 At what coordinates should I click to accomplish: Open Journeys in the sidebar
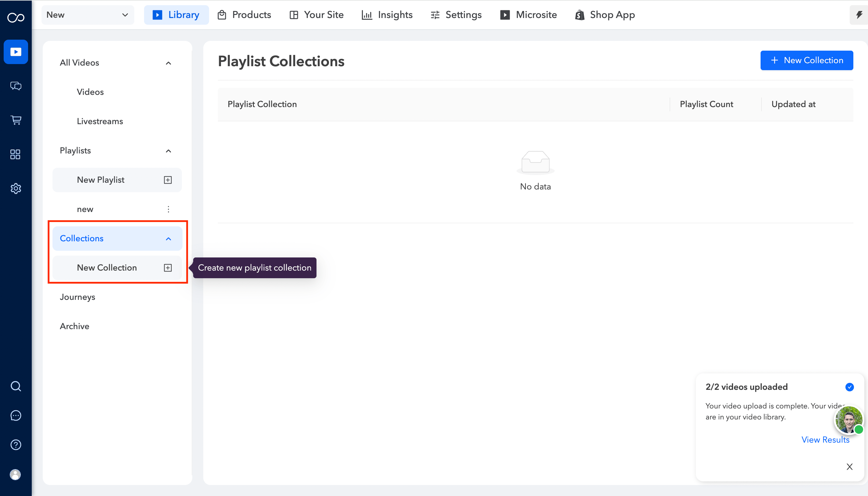pos(77,297)
